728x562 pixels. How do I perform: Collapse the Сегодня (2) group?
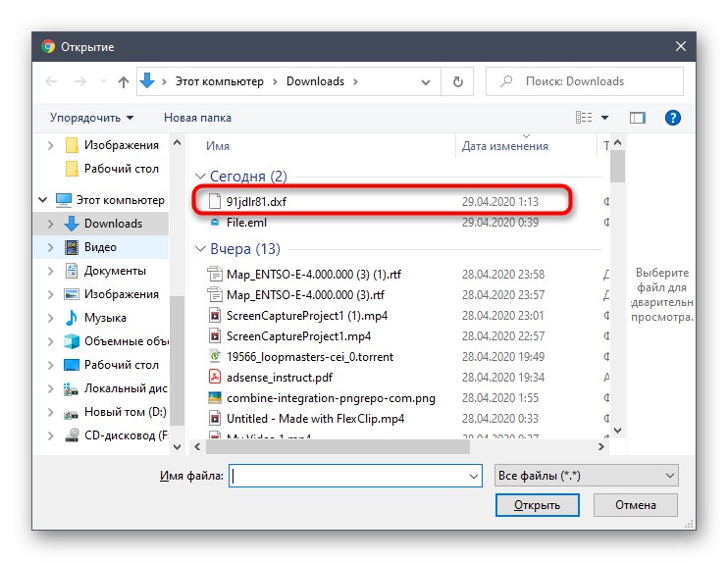(x=200, y=177)
